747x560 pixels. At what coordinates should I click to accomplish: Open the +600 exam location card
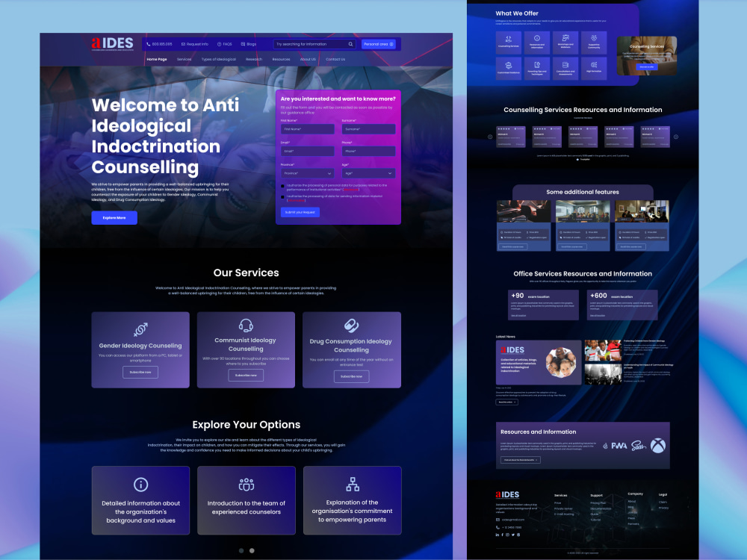coord(622,305)
